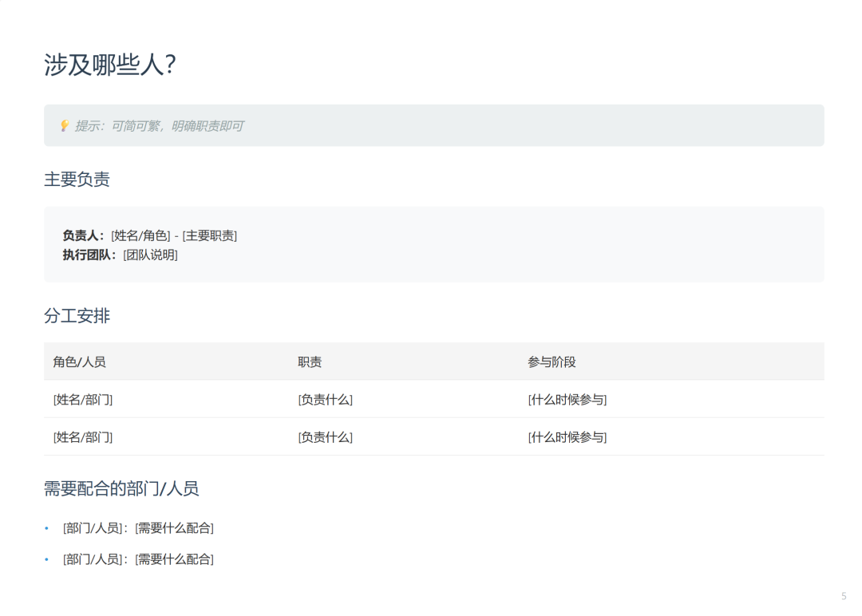This screenshot has height=616, width=862.
Task: Select the "主要负责" heading
Action: coord(77,180)
